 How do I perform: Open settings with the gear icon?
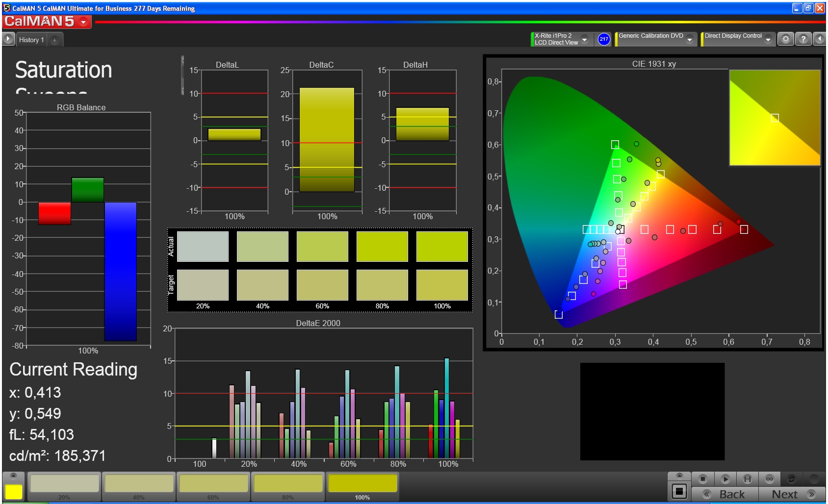point(786,39)
